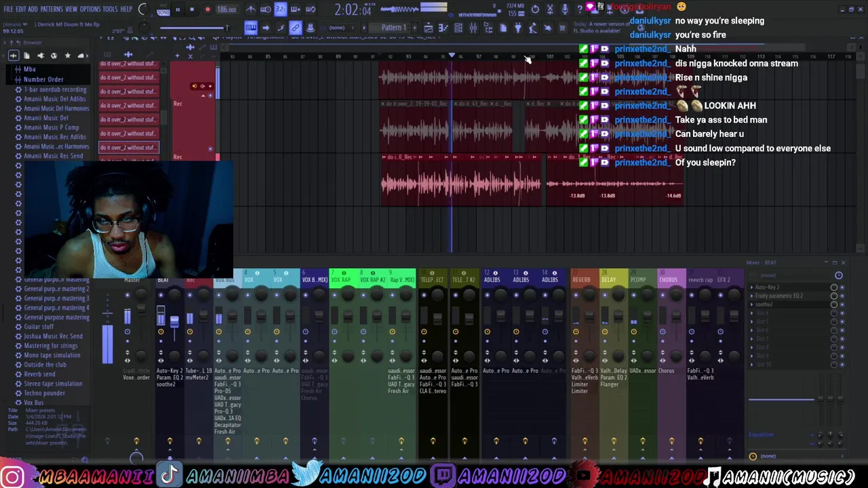Open the FILE menu
The height and width of the screenshot is (488, 868).
point(8,9)
